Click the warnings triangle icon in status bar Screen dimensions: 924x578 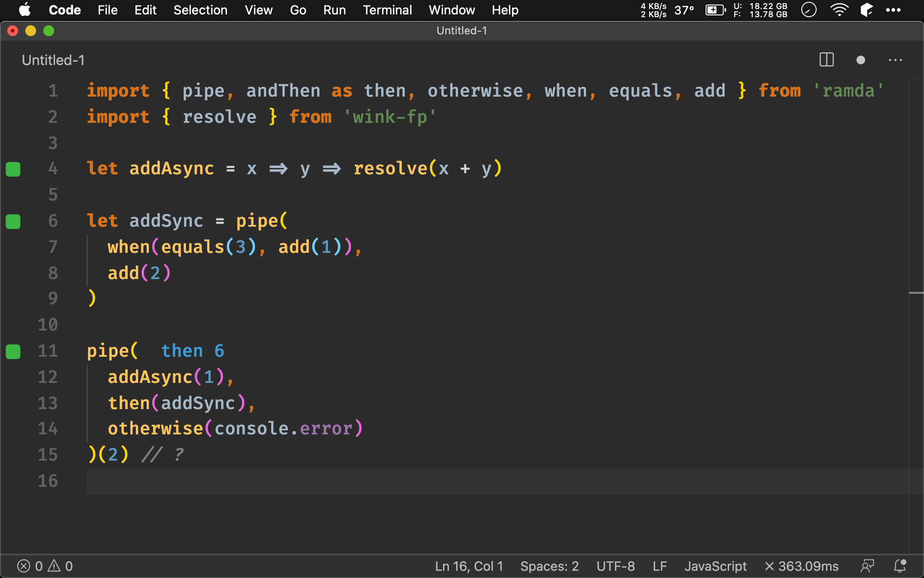click(54, 566)
